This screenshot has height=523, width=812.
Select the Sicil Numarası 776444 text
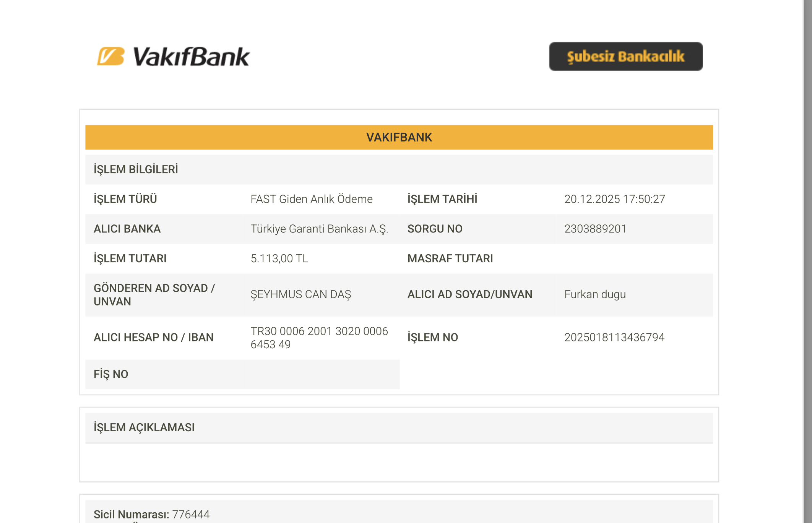click(152, 515)
